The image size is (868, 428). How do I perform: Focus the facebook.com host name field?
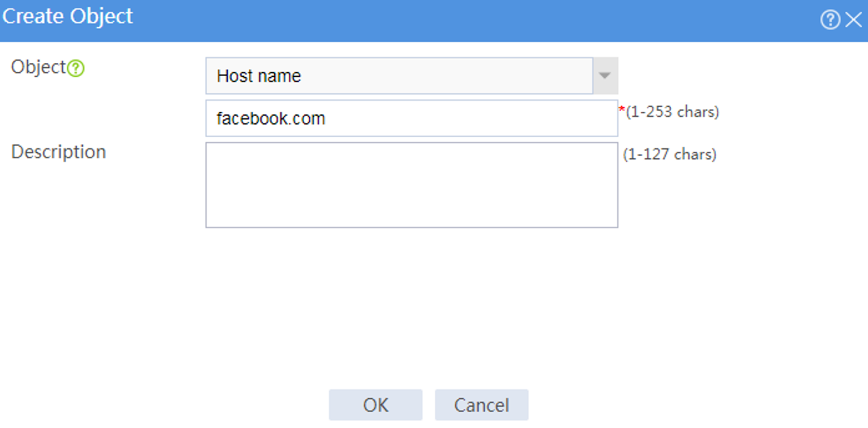[411, 118]
